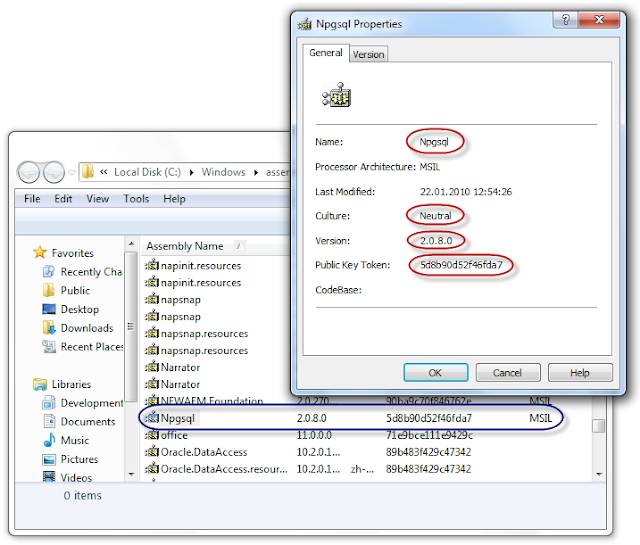
Task: Open the Help menu in Explorer
Action: click(x=174, y=199)
